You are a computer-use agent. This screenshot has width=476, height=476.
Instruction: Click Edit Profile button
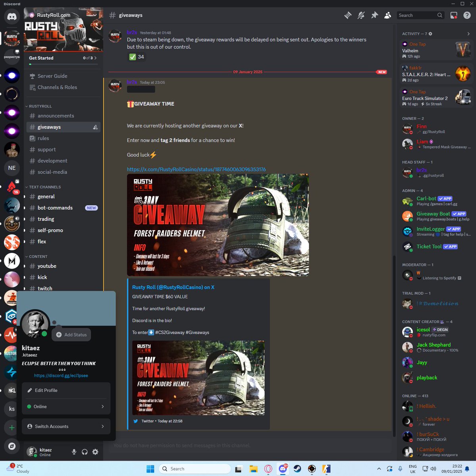[x=66, y=390]
